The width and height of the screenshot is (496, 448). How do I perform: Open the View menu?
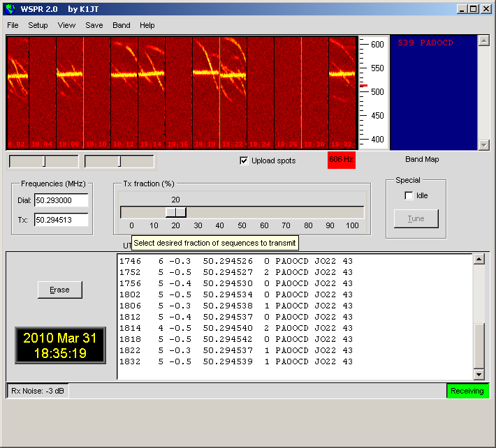point(66,25)
